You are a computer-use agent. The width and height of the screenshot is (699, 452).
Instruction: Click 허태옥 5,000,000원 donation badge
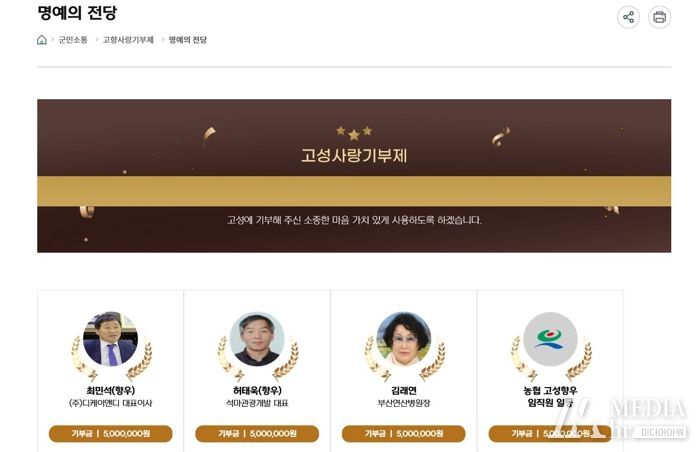(x=257, y=433)
